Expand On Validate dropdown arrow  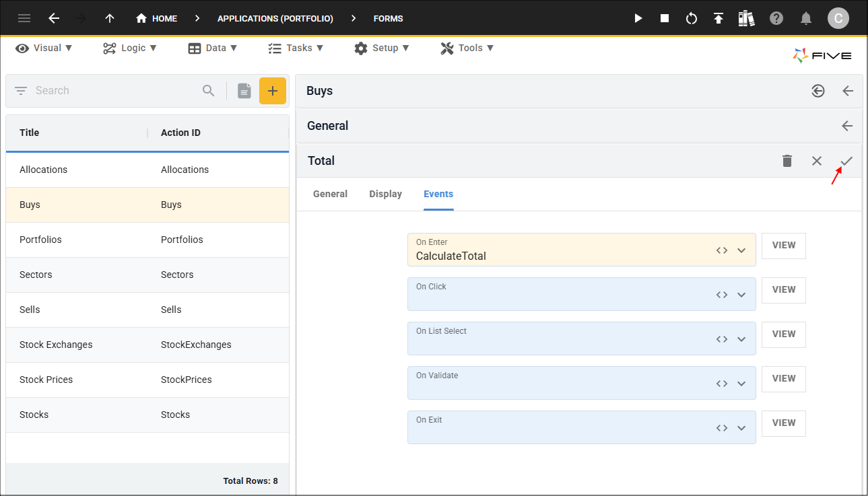point(741,384)
